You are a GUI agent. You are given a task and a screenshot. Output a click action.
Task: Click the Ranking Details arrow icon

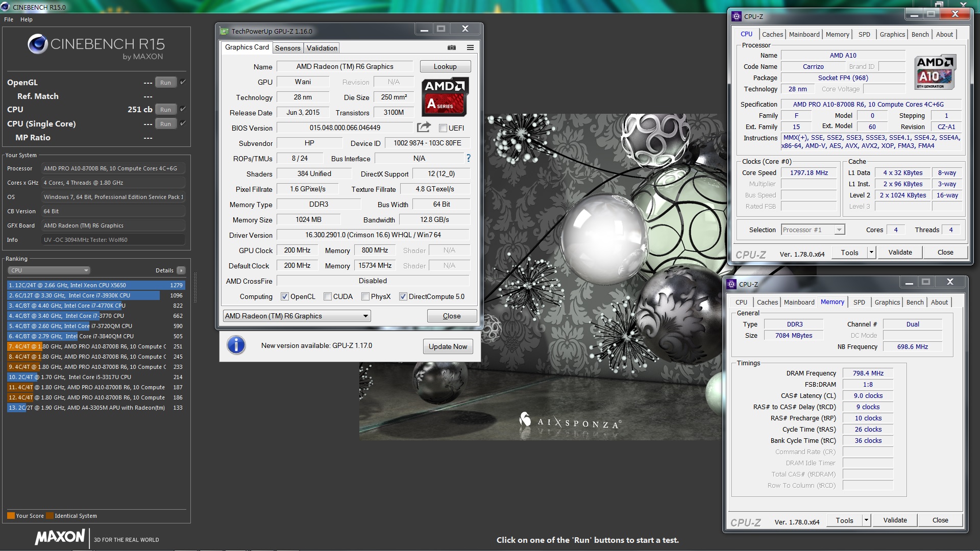(x=181, y=270)
